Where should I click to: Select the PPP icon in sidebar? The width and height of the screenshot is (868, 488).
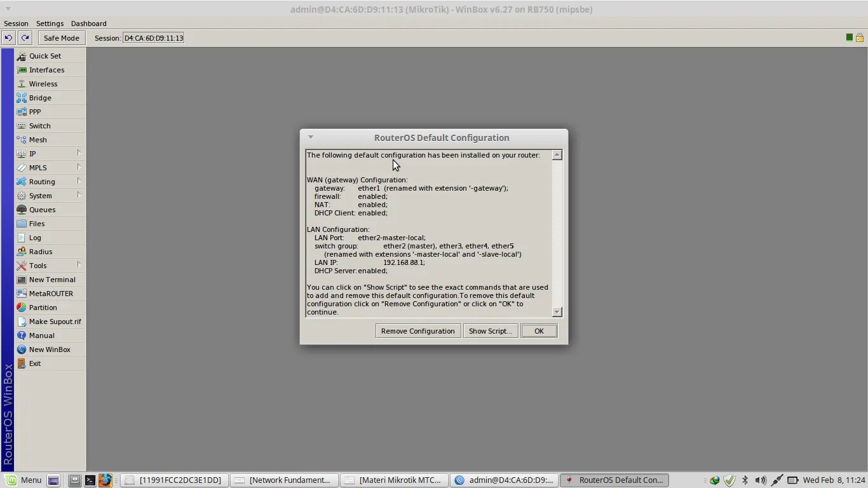(x=22, y=112)
